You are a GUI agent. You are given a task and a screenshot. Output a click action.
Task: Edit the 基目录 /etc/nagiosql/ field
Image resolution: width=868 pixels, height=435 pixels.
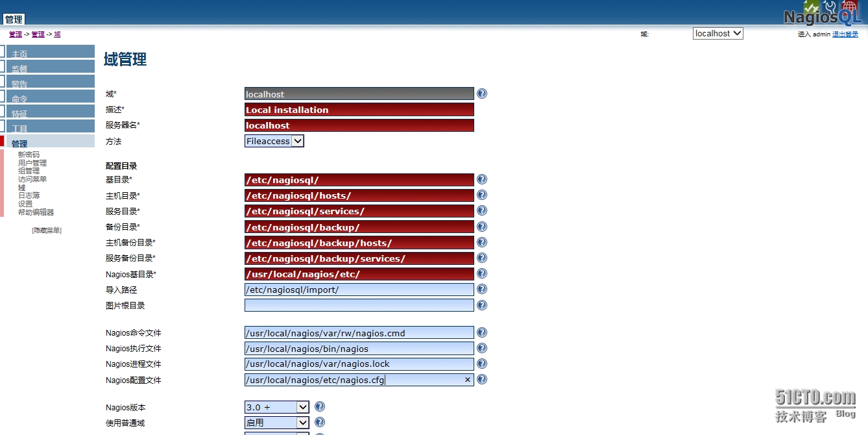pos(359,180)
